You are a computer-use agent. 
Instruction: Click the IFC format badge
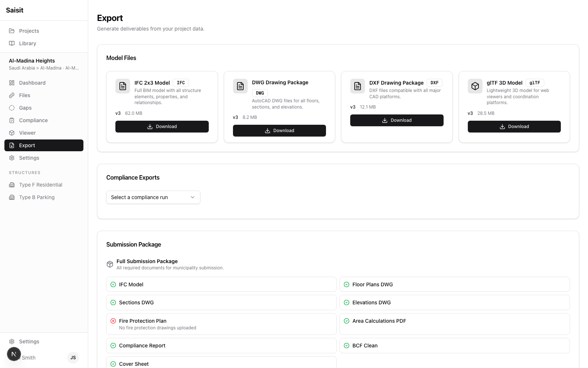click(x=181, y=83)
